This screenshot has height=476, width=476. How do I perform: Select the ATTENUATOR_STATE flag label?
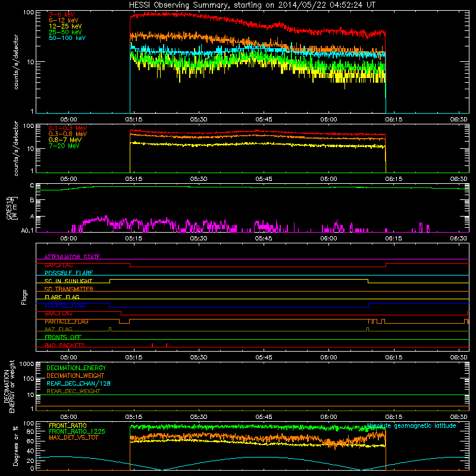coord(72,257)
